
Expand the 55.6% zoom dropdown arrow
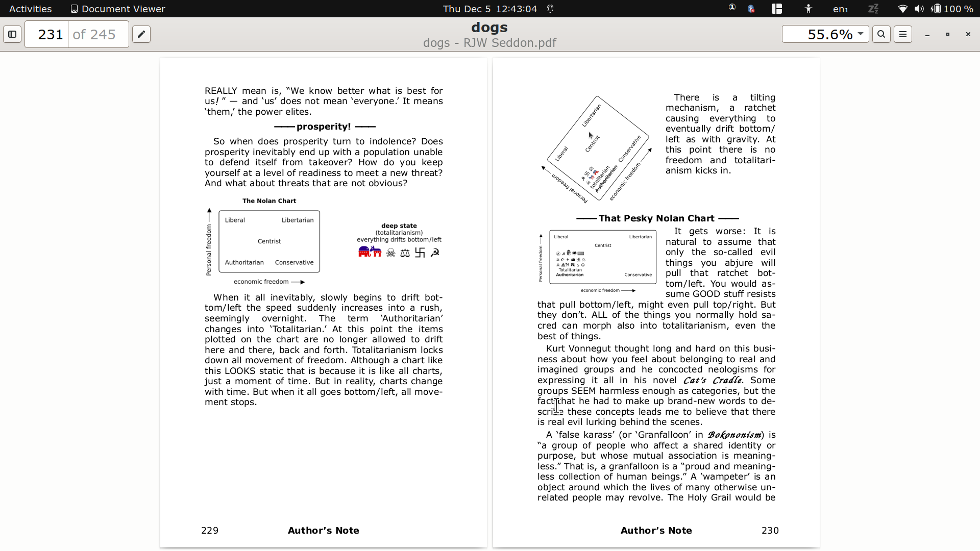coord(861,34)
